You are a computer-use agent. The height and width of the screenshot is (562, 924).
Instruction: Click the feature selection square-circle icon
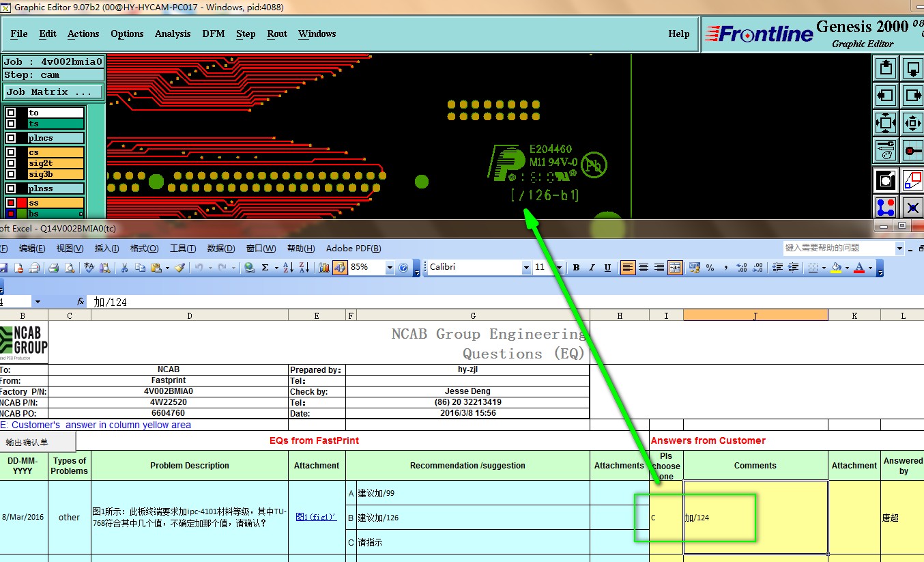(x=886, y=180)
